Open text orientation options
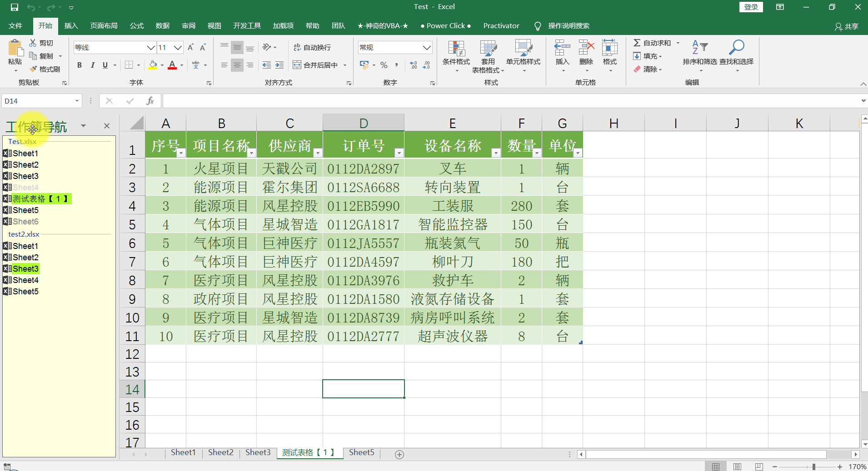The width and height of the screenshot is (868, 471). pyautogui.click(x=269, y=47)
